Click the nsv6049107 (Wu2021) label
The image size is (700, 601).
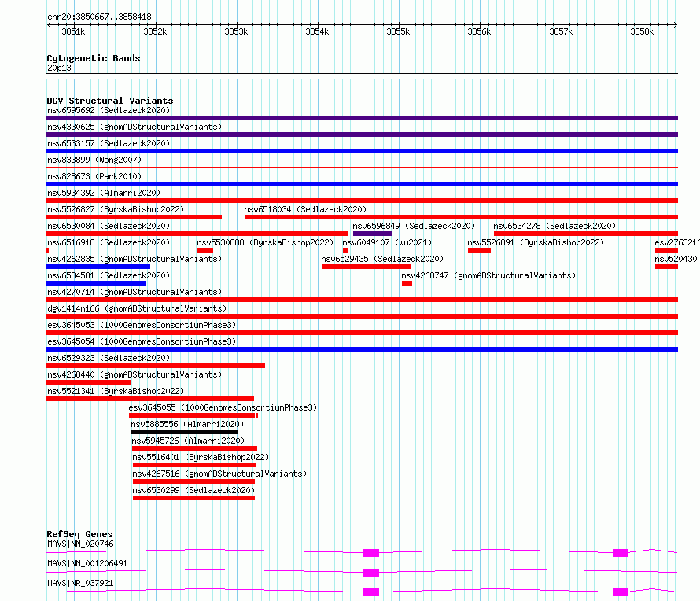coord(387,242)
